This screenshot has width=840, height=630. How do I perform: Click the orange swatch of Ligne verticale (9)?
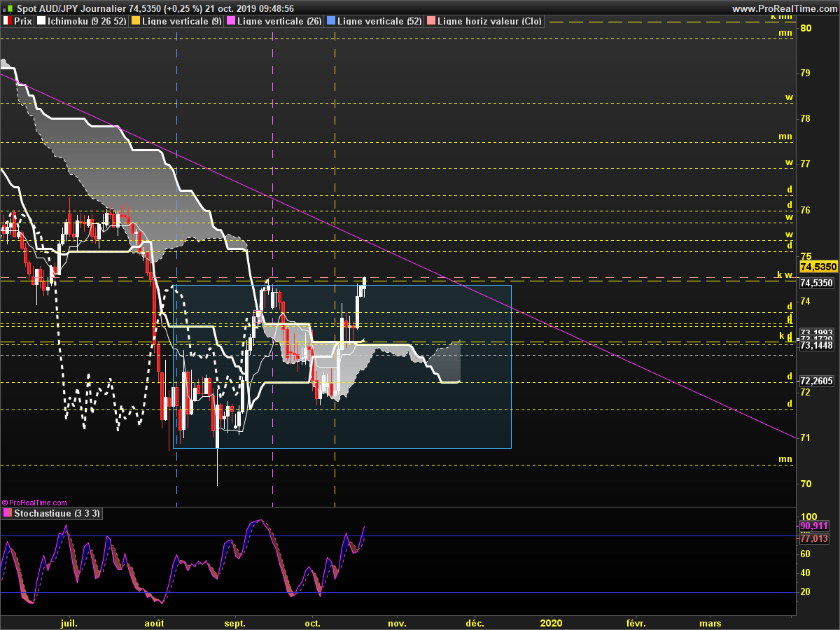coord(136,21)
